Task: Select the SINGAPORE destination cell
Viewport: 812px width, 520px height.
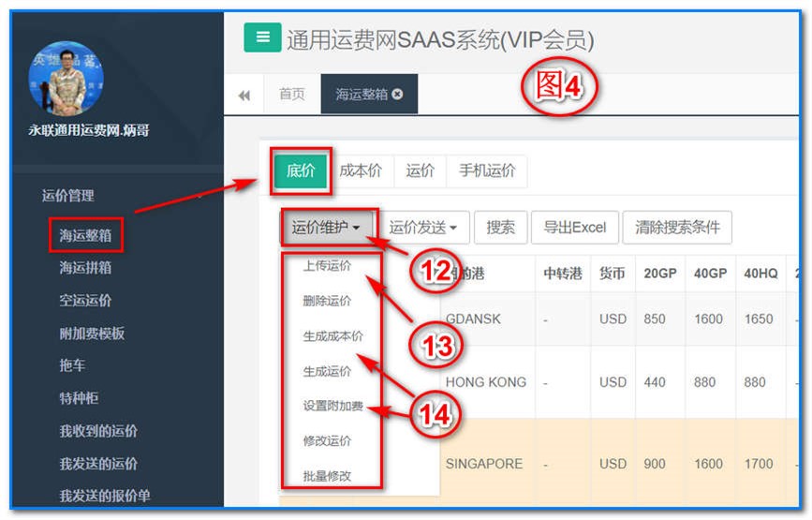Action: [483, 464]
